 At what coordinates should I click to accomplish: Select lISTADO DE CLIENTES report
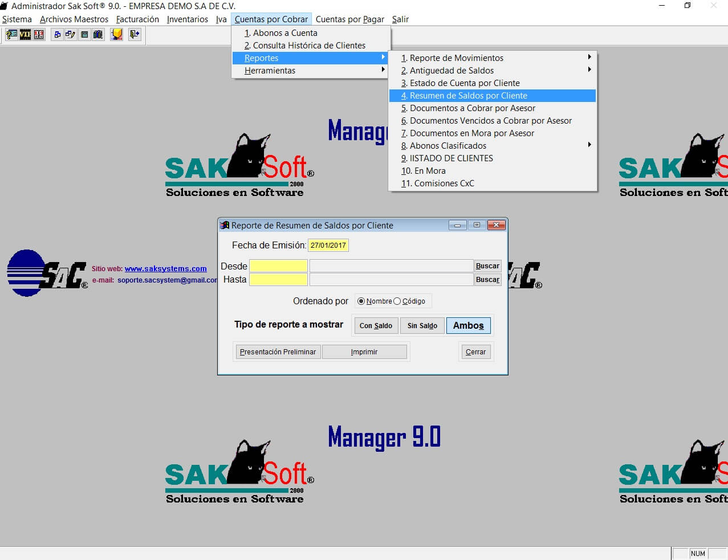pos(493,158)
